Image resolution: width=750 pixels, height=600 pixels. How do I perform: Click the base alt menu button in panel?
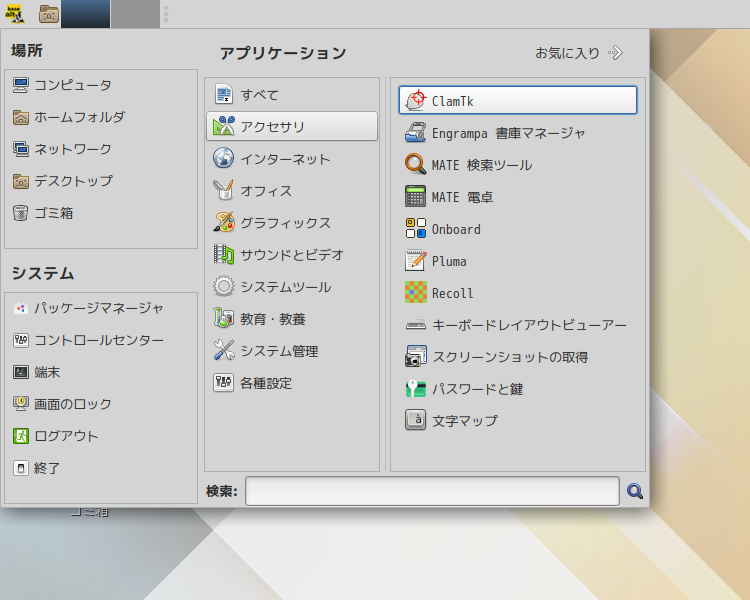[x=15, y=14]
